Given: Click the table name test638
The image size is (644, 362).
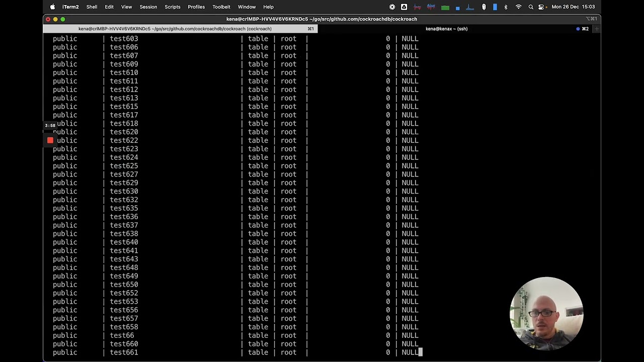Looking at the screenshot, I should click(124, 234).
